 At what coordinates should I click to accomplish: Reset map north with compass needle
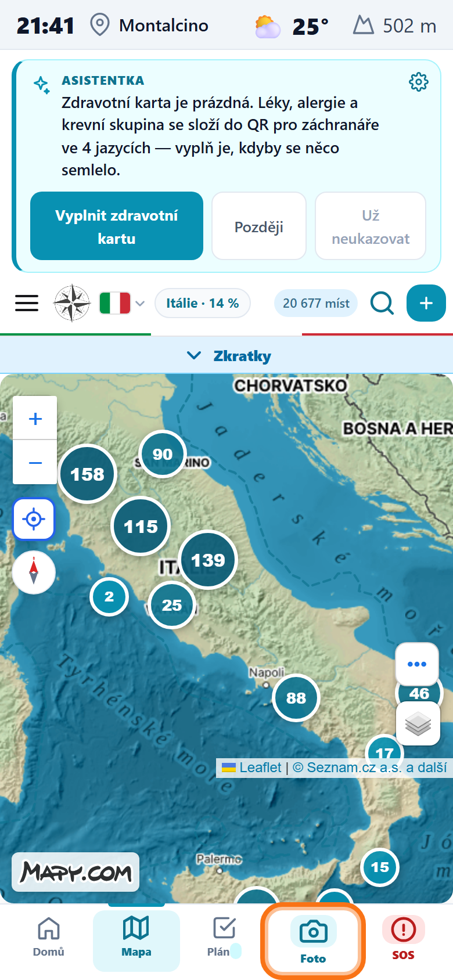coord(34,572)
